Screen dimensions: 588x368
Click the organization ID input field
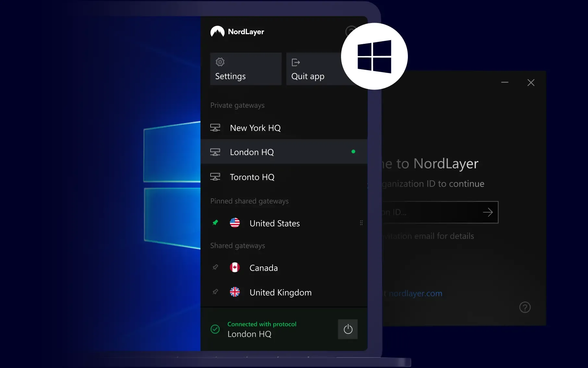point(428,213)
